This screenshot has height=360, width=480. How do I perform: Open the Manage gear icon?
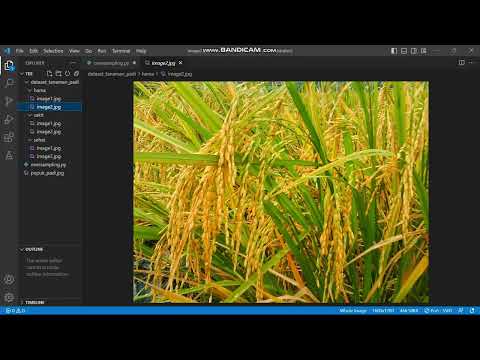(x=9, y=297)
